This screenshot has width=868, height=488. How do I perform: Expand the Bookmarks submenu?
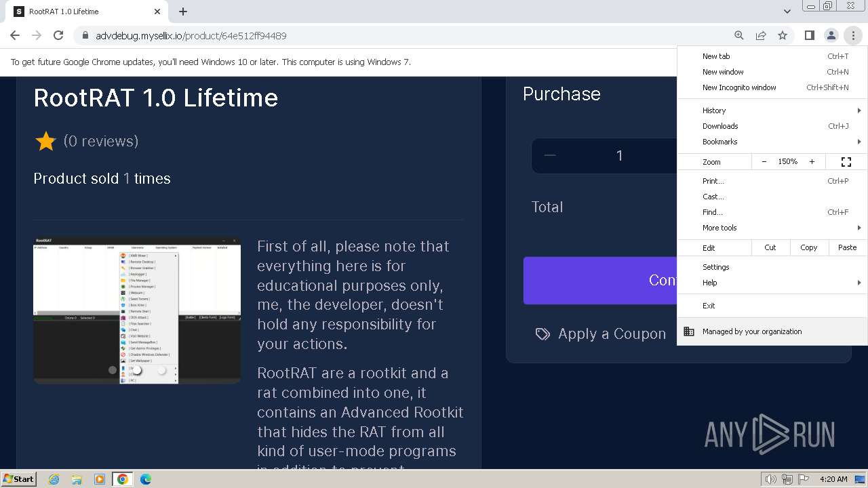pyautogui.click(x=772, y=142)
